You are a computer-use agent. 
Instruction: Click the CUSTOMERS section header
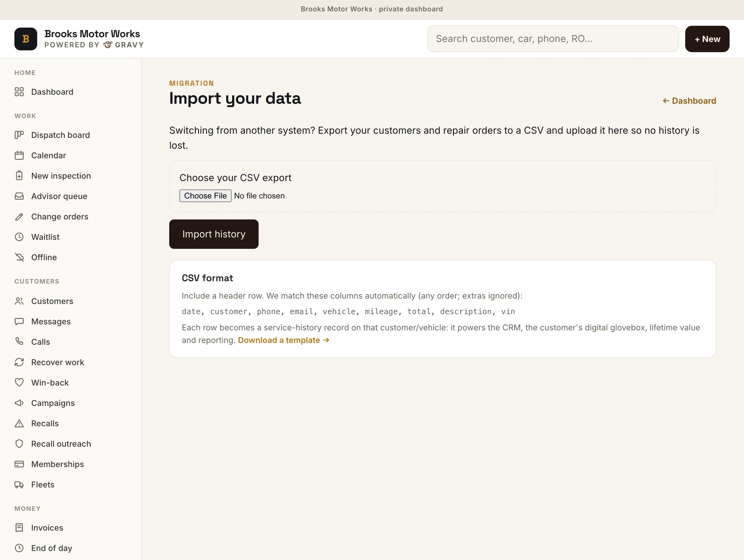tap(37, 281)
